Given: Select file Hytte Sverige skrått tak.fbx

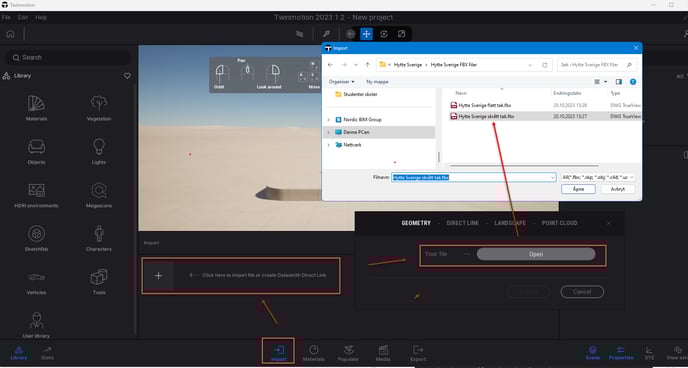Looking at the screenshot, I should (x=482, y=116).
